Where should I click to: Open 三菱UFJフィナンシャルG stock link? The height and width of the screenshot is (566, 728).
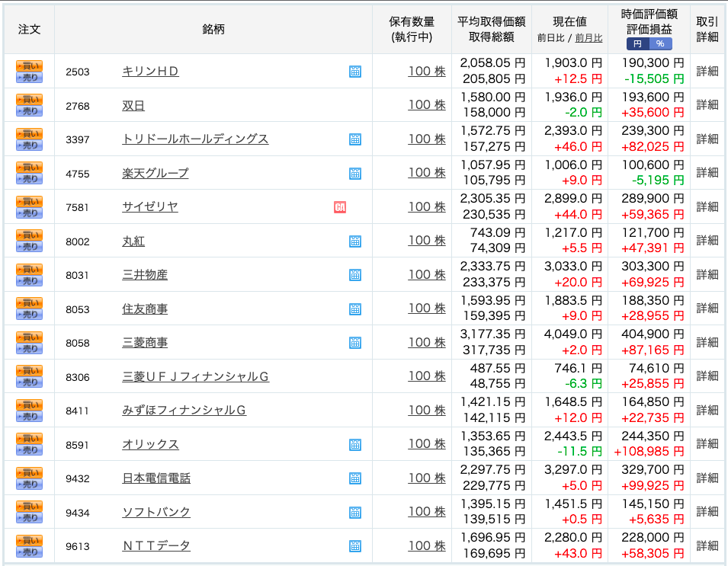click(195, 377)
